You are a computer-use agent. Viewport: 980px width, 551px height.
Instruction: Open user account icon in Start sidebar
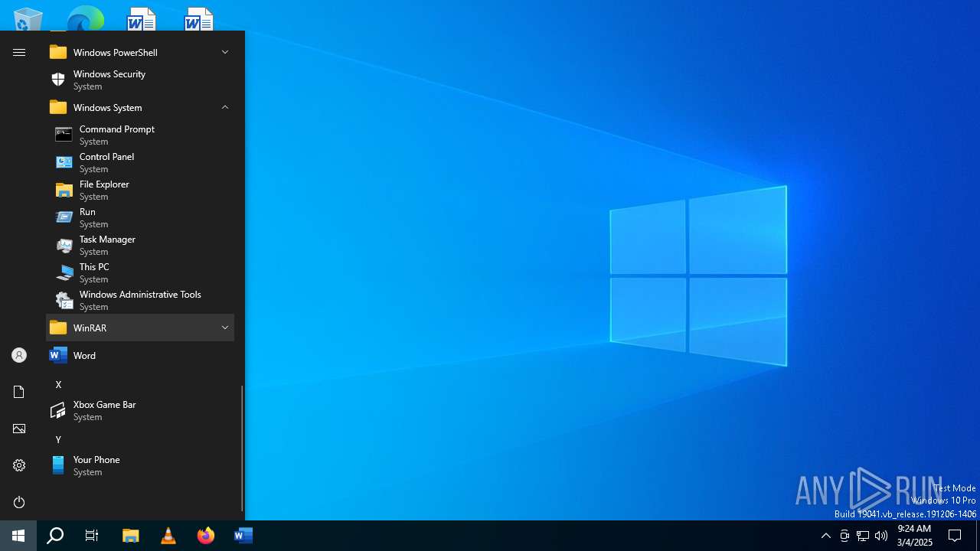pyautogui.click(x=19, y=355)
